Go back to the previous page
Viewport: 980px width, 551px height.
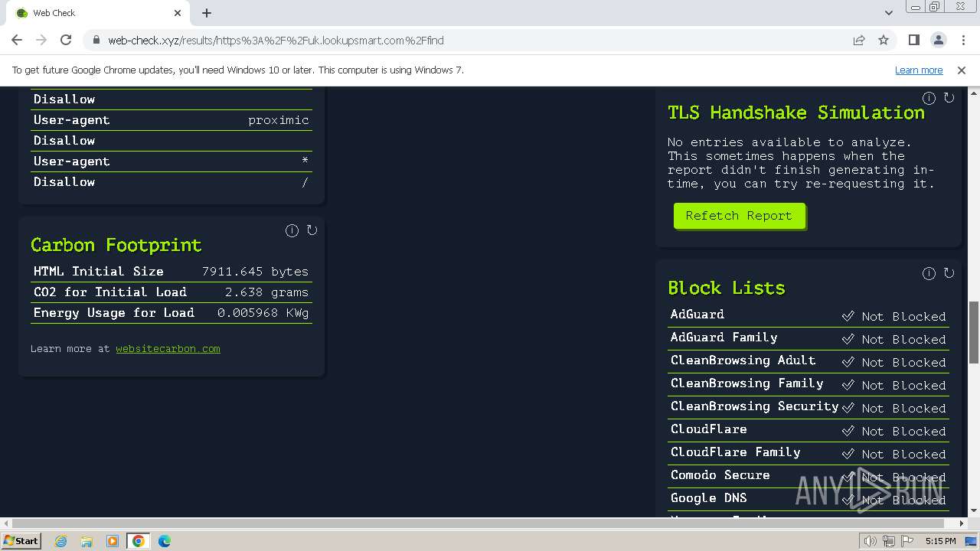pyautogui.click(x=17, y=40)
